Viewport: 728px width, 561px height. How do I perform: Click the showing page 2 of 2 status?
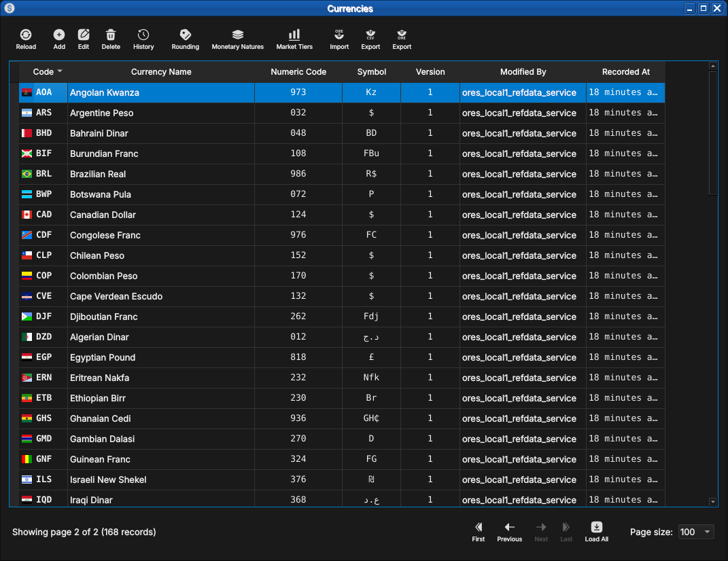pos(84,532)
